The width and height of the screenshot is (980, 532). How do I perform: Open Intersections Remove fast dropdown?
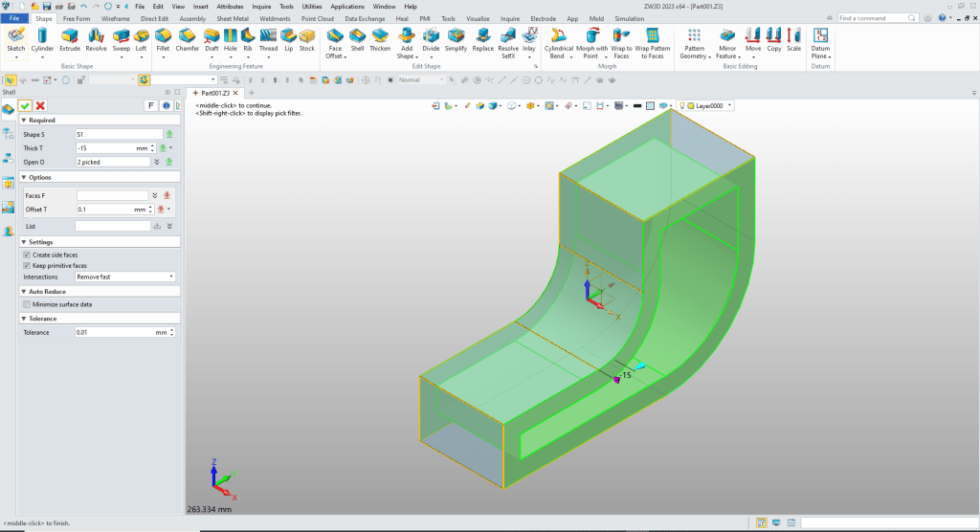click(x=125, y=277)
